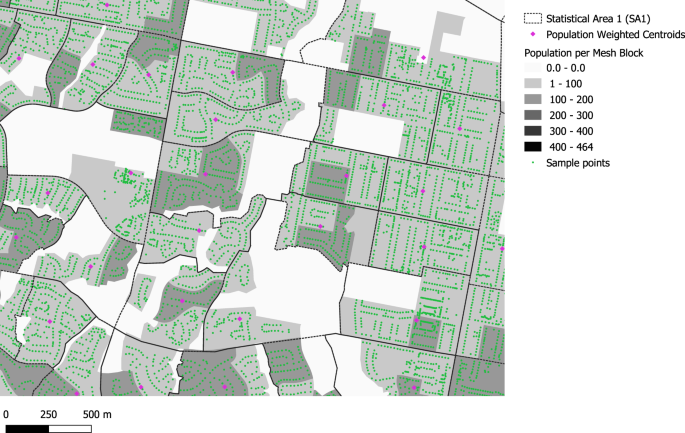Click the '100 - 200' legend label

point(571,100)
